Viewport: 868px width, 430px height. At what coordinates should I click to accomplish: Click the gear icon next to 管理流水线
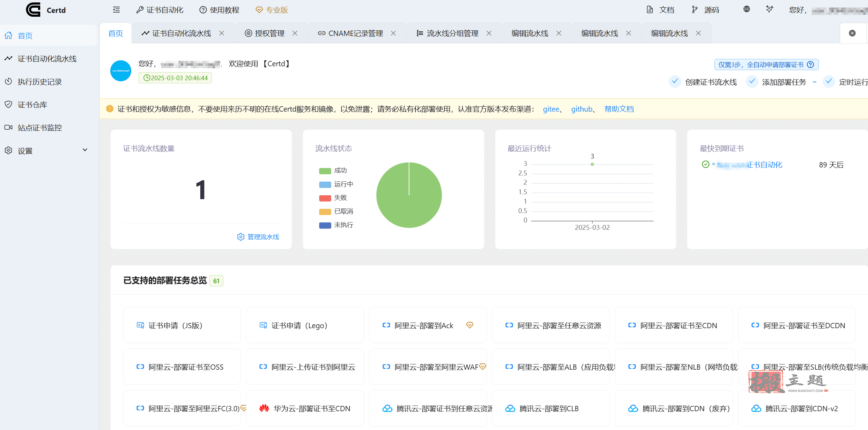coord(240,237)
